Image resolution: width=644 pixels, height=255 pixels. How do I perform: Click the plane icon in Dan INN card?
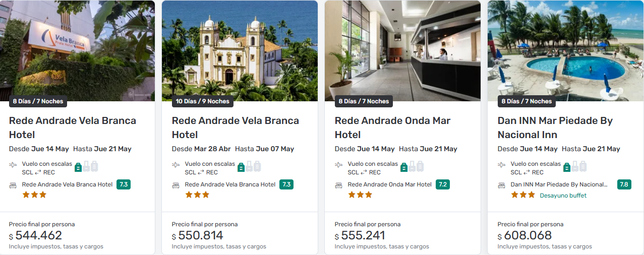[x=502, y=165]
